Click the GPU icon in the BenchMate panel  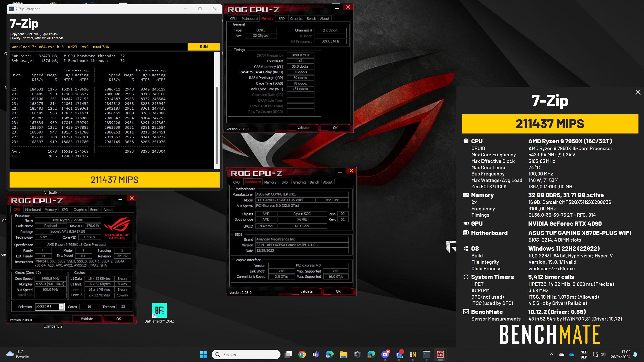(466, 223)
